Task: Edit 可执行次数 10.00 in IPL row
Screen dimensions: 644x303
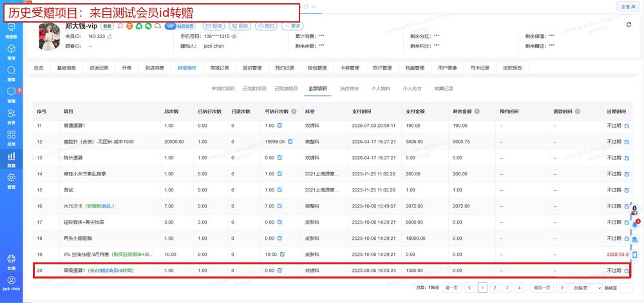Action: [x=282, y=255]
